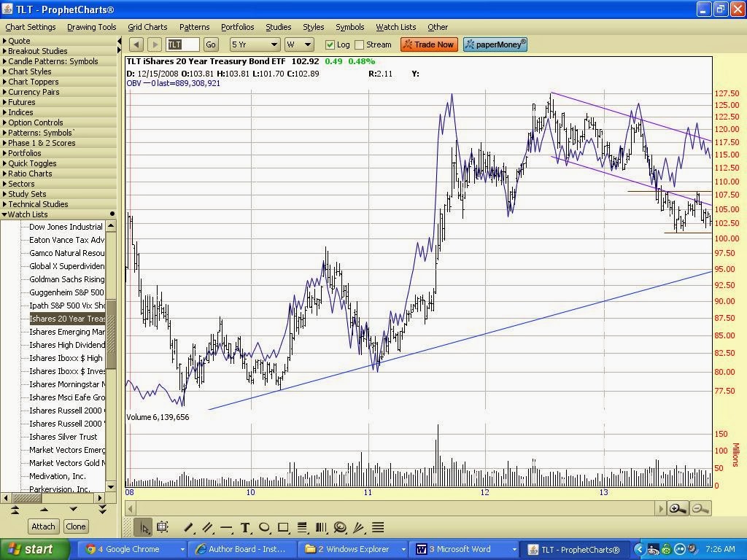Image resolution: width=747 pixels, height=560 pixels.
Task: Select Ishares Silver Trust in watch list
Action: 63,437
